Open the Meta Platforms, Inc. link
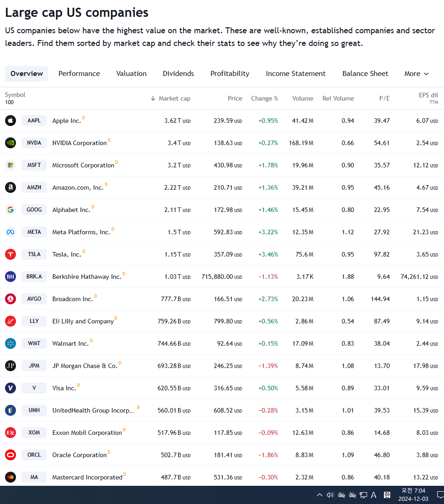This screenshot has width=444, height=504. pyautogui.click(x=81, y=232)
